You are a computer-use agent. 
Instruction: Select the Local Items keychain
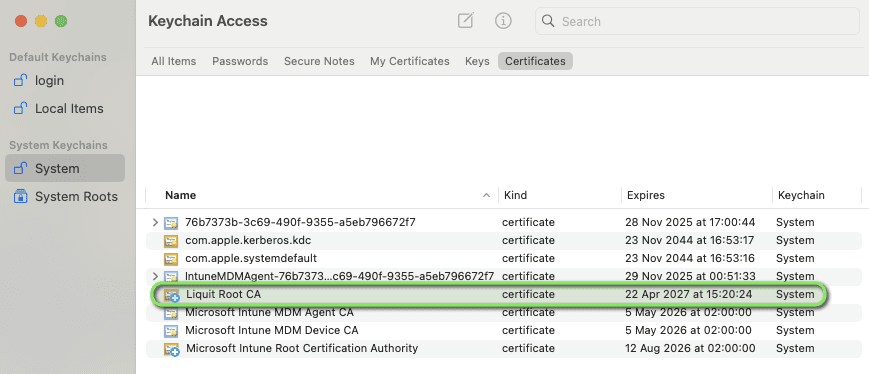tap(65, 108)
